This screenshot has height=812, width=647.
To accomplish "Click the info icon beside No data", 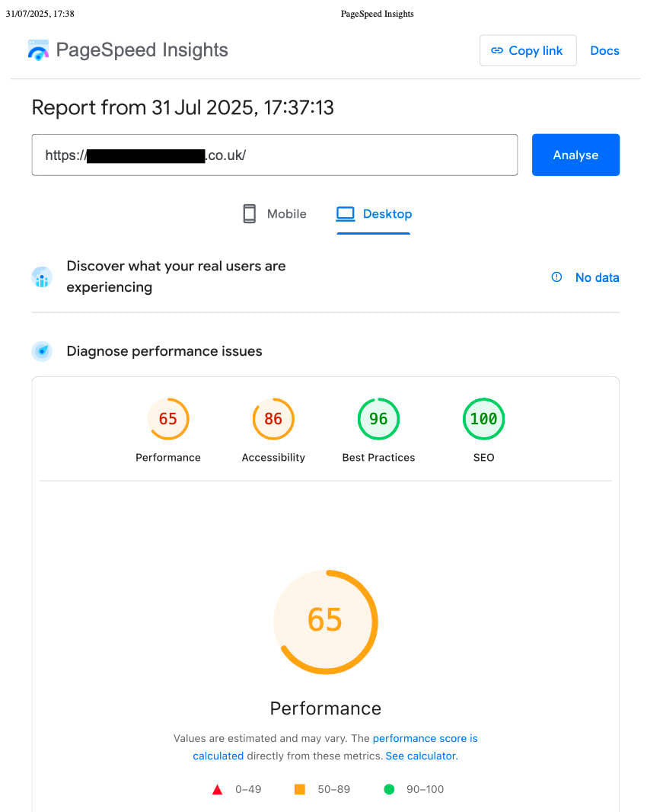I will click(556, 277).
